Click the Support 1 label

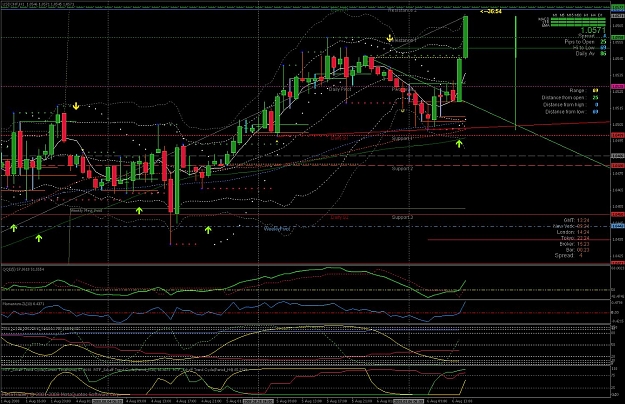tap(402, 138)
